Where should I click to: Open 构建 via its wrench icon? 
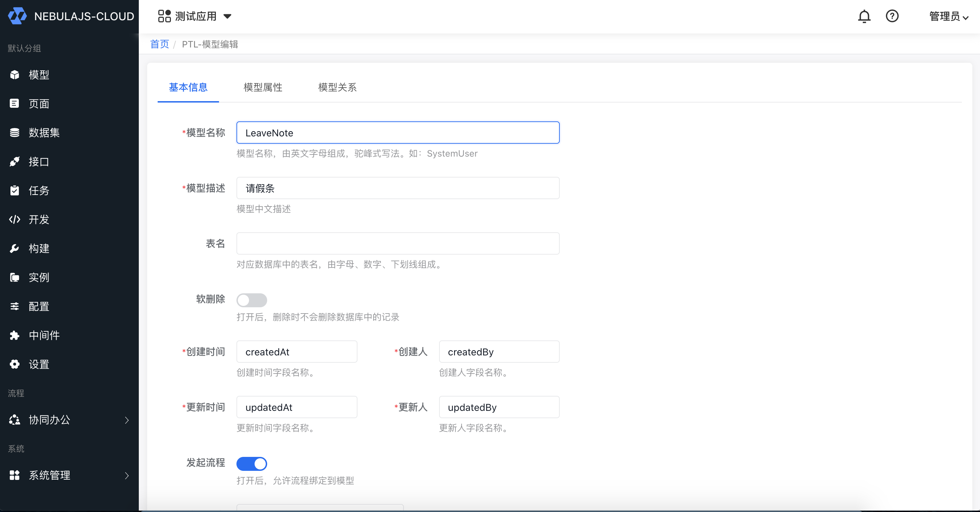tap(14, 248)
